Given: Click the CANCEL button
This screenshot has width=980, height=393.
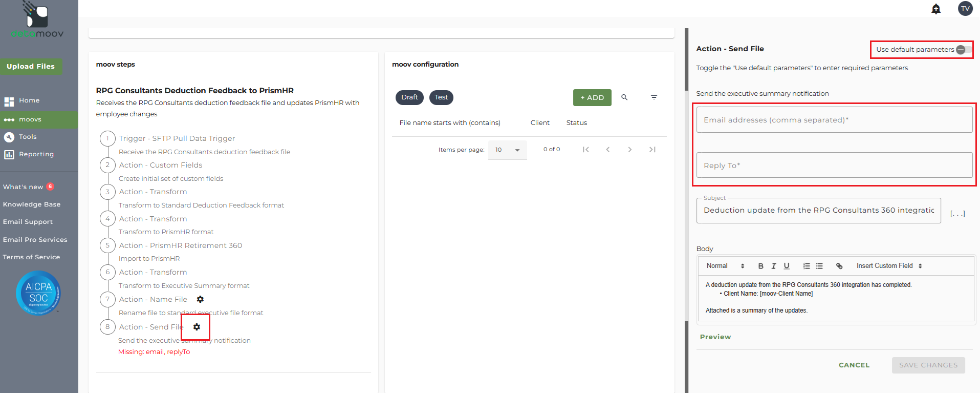Looking at the screenshot, I should pyautogui.click(x=854, y=365).
